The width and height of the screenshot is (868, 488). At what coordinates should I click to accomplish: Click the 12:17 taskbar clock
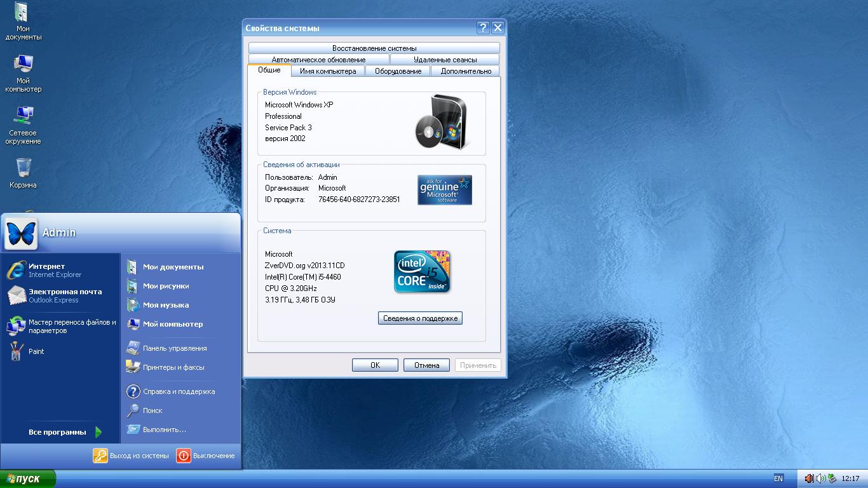[850, 478]
